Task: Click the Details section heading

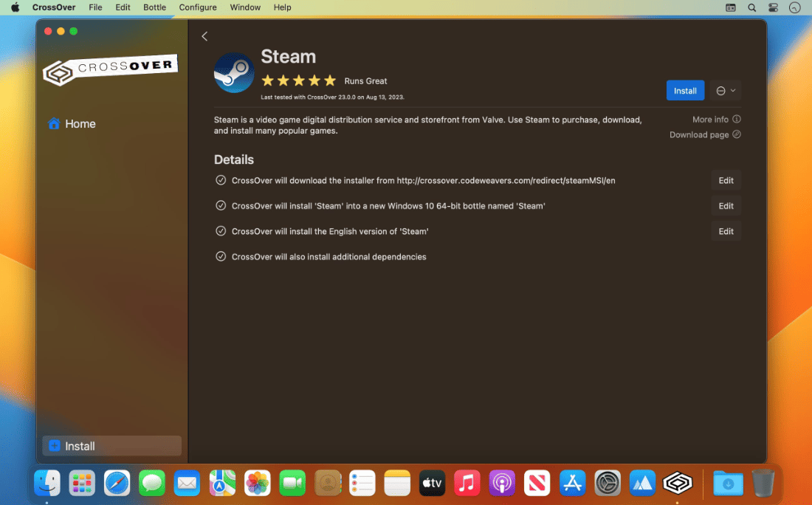Action: point(234,159)
